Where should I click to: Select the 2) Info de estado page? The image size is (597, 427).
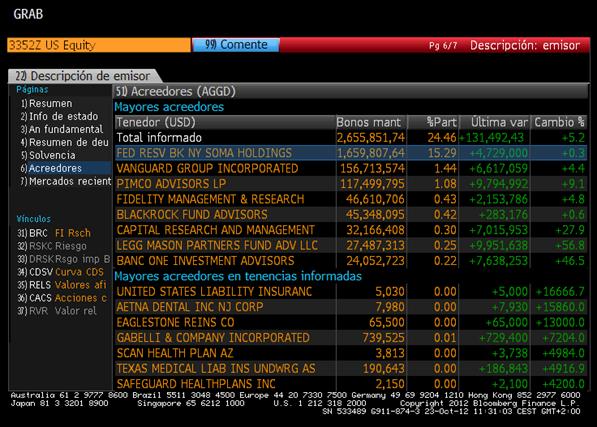point(59,116)
